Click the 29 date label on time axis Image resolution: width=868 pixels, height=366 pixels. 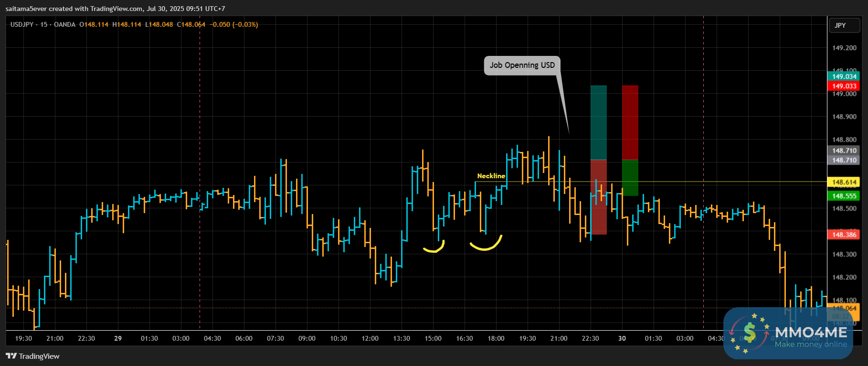(118, 338)
